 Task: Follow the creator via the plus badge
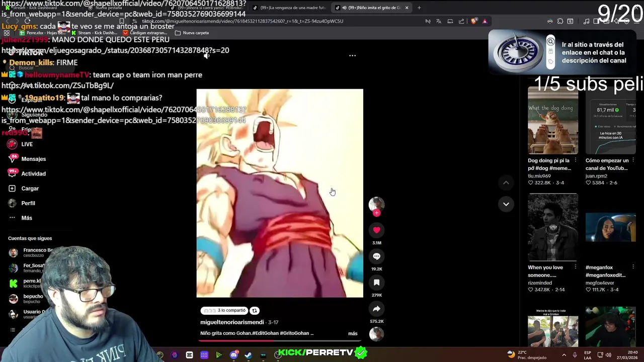pos(376,213)
